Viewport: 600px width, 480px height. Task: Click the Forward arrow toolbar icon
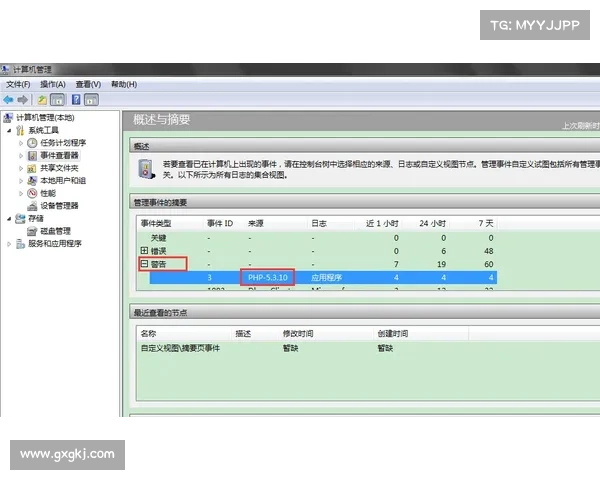click(23, 100)
